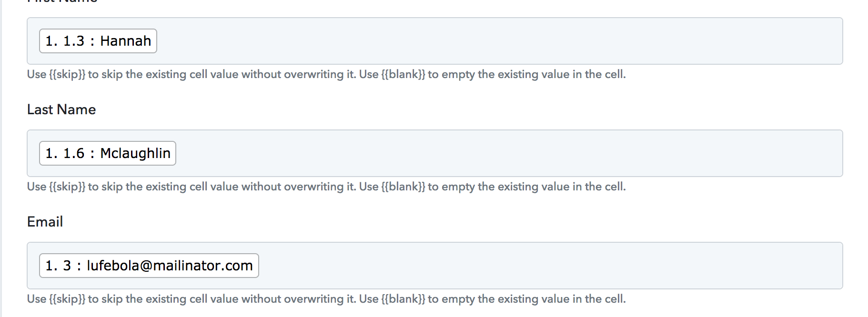Image resolution: width=868 pixels, height=317 pixels.
Task: Click {{skip}} in hint below First Name field
Action: tap(67, 75)
